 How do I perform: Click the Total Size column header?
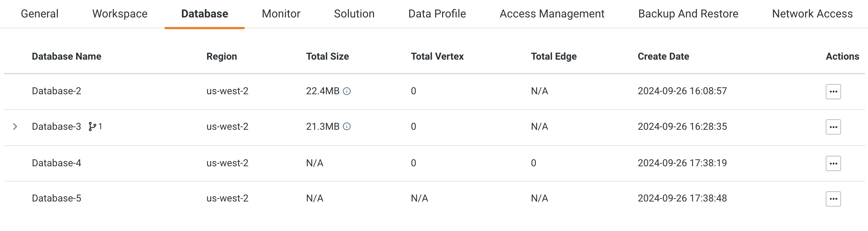point(327,56)
